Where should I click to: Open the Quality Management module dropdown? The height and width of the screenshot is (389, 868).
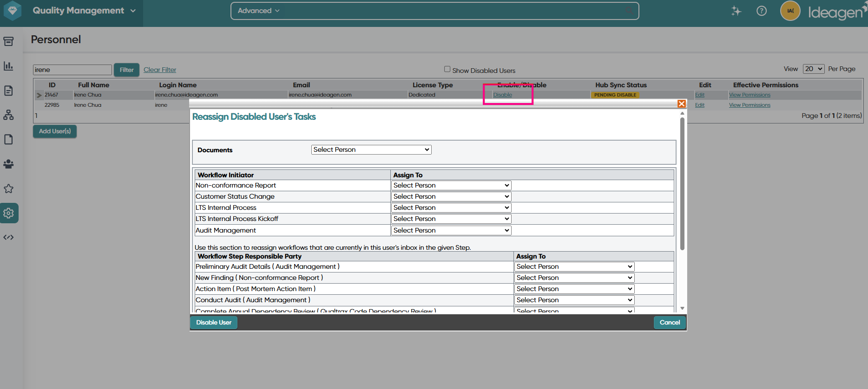tap(84, 11)
